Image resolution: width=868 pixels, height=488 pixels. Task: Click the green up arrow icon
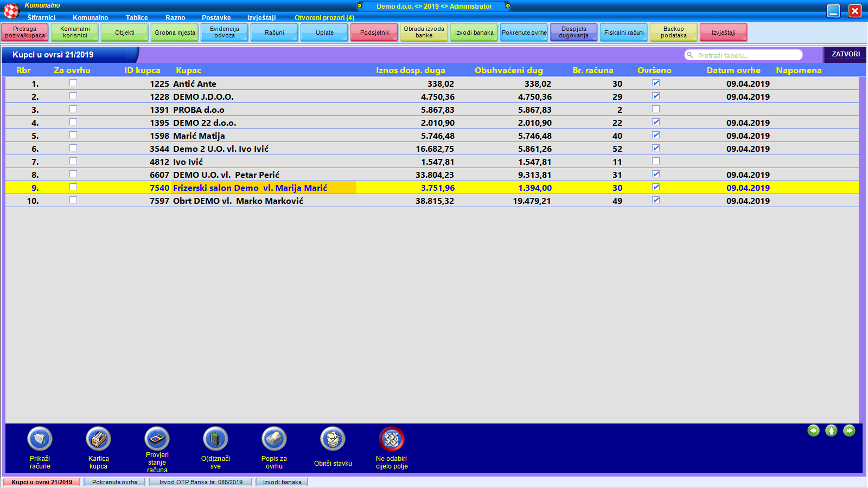coord(831,431)
